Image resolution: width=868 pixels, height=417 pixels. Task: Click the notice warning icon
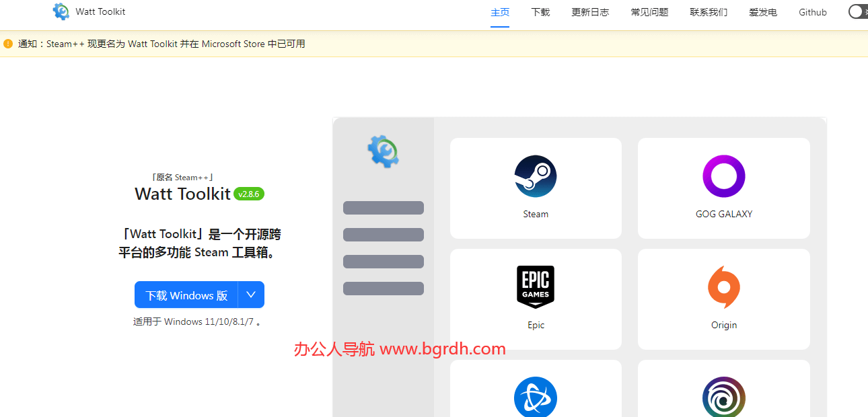point(7,43)
